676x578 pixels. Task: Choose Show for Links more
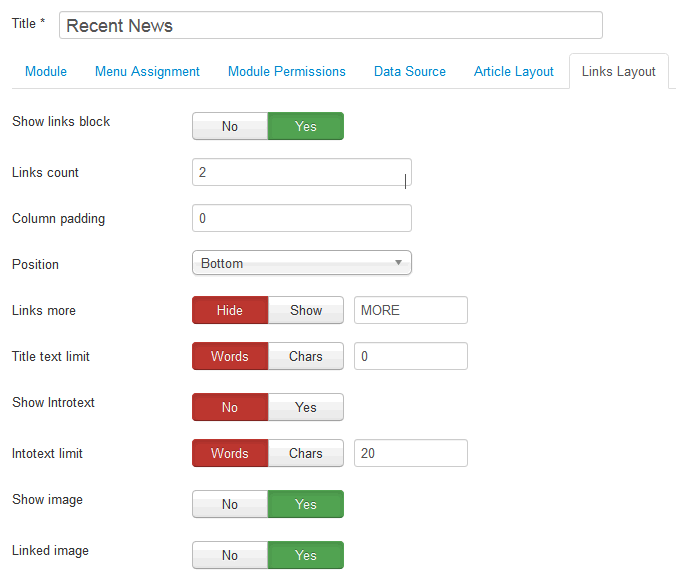tap(306, 310)
